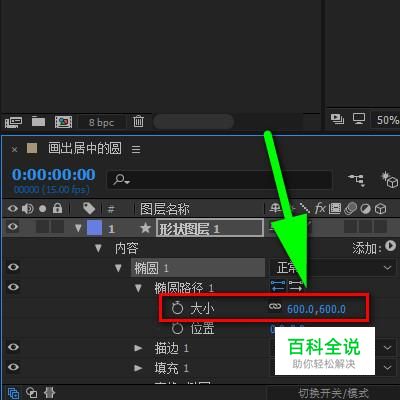Expand the 描边 1 group
400x400 pixels.
tap(138, 348)
